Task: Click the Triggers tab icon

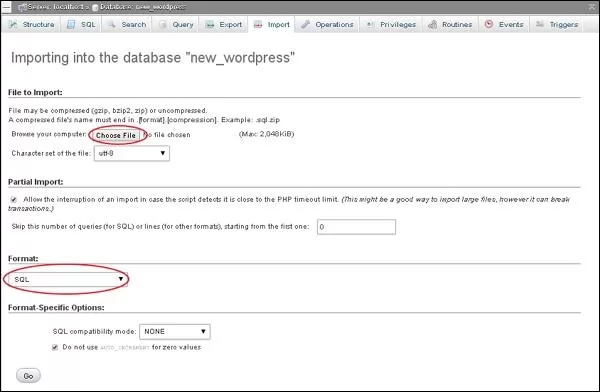Action: (540, 24)
